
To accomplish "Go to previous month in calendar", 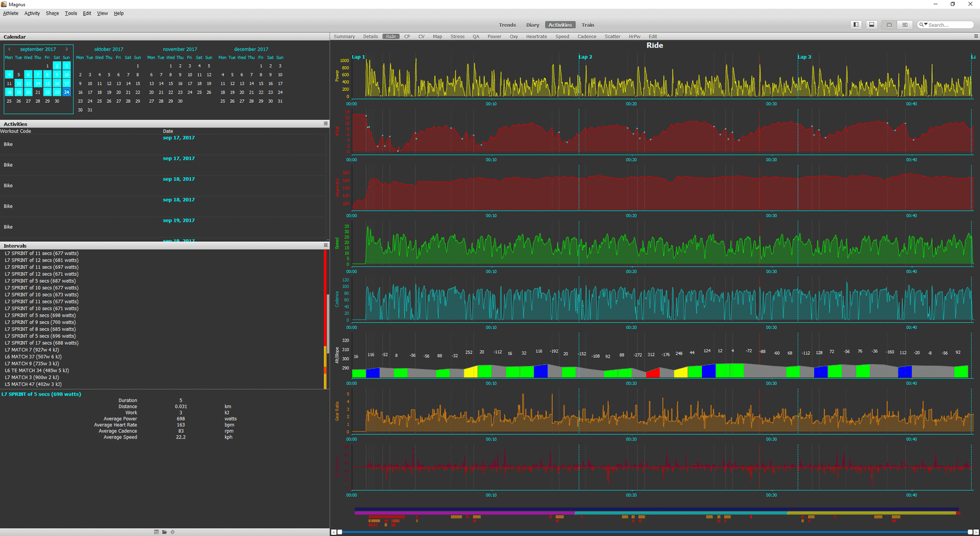I will (x=9, y=49).
